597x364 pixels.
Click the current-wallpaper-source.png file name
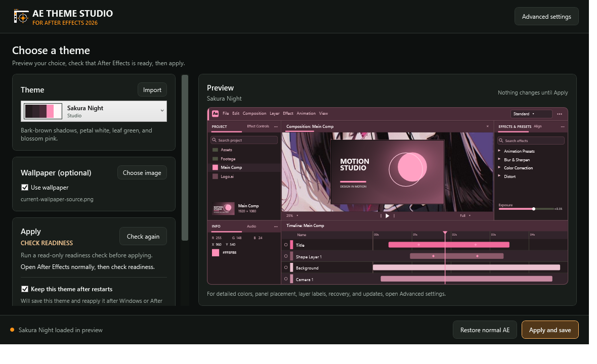point(57,199)
